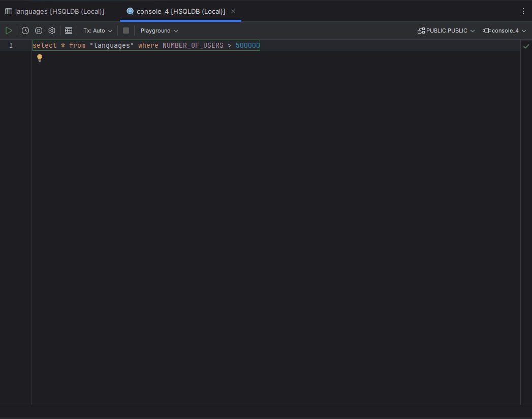
Task: Click line number 1 in the gutter
Action: 11,46
